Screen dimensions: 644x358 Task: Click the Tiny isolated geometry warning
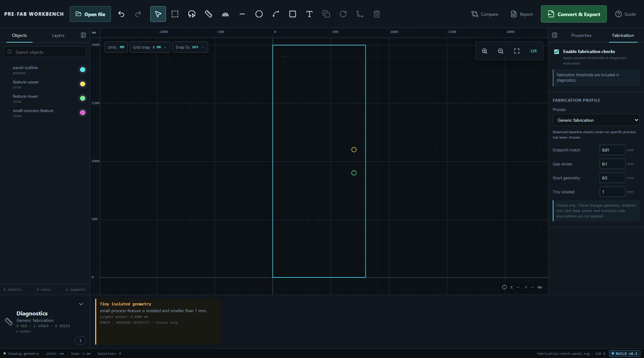tap(158, 321)
